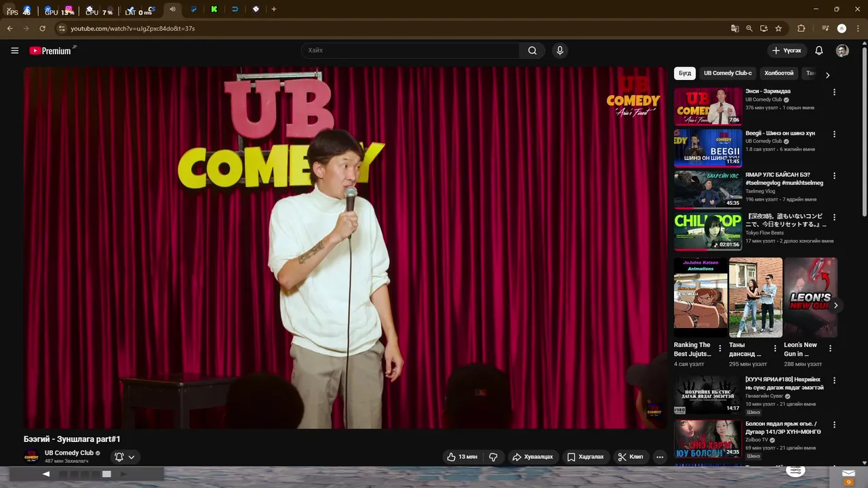
Task: Open UB Comedy Club channel name
Action: pos(69,453)
